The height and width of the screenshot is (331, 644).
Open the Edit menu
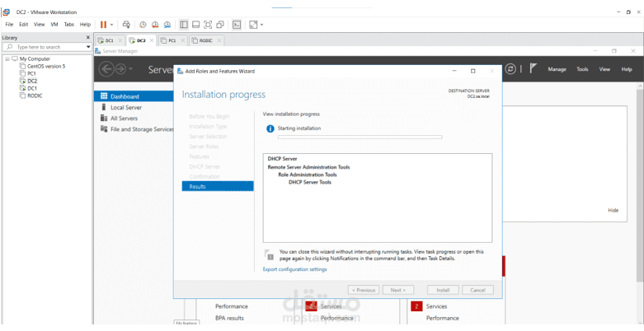point(24,24)
